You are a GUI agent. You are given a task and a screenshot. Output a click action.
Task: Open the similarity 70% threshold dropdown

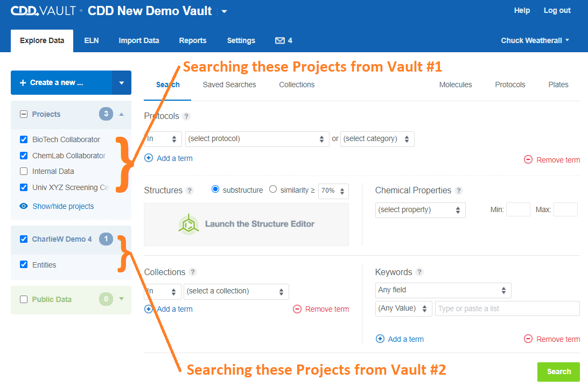point(333,191)
